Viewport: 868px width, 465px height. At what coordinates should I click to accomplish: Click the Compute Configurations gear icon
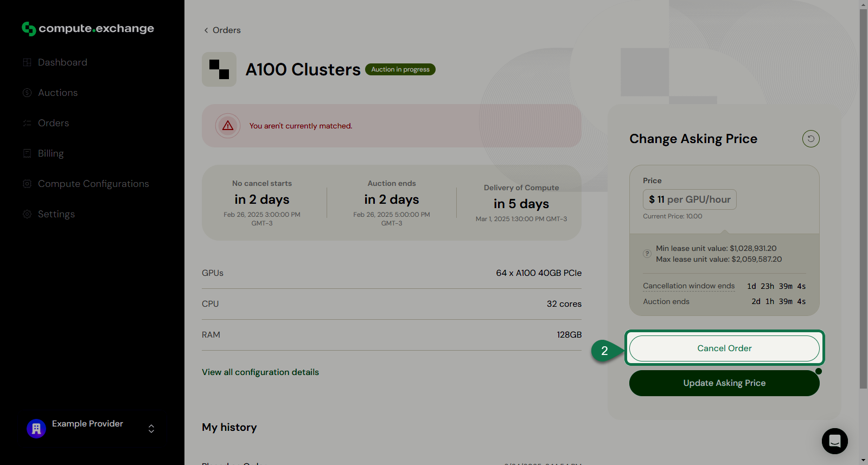(x=27, y=184)
